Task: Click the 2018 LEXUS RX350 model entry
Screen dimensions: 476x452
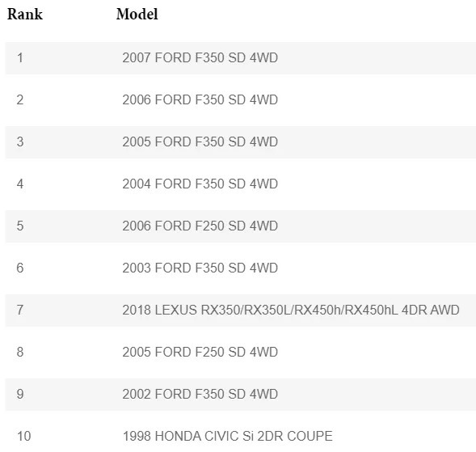Action: tap(291, 310)
